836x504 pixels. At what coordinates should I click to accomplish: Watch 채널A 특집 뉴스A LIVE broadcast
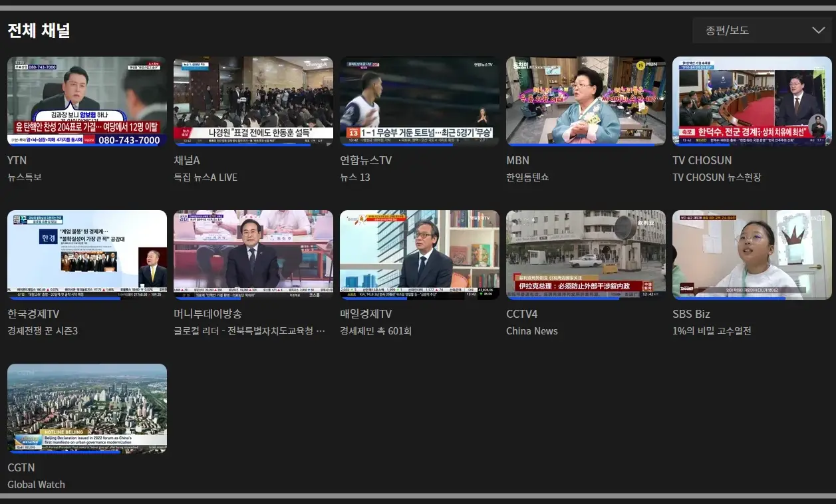(x=253, y=101)
